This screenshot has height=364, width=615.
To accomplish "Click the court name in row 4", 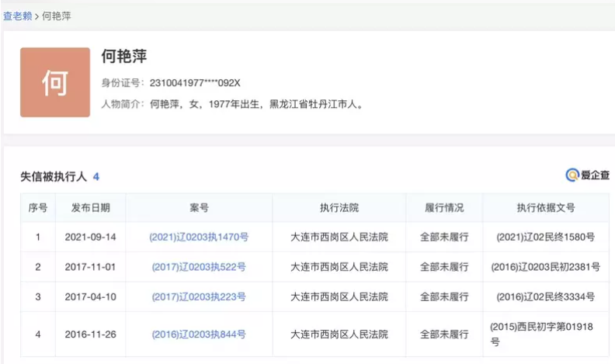I will [x=339, y=335].
